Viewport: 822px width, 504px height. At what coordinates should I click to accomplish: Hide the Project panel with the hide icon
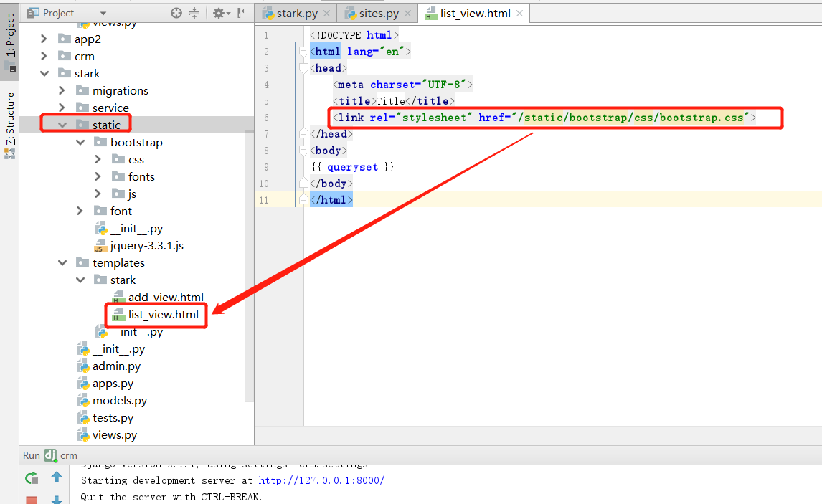point(242,13)
